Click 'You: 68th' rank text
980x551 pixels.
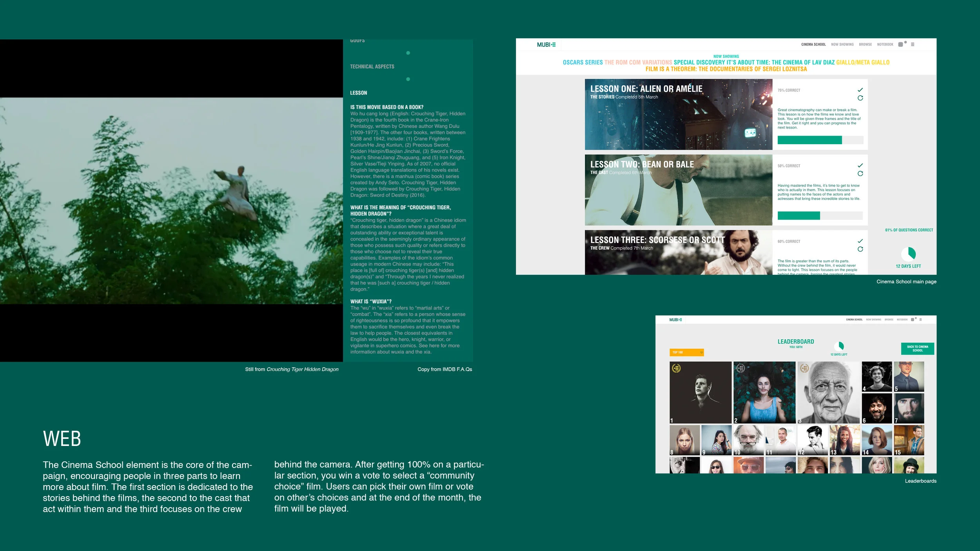796,347
